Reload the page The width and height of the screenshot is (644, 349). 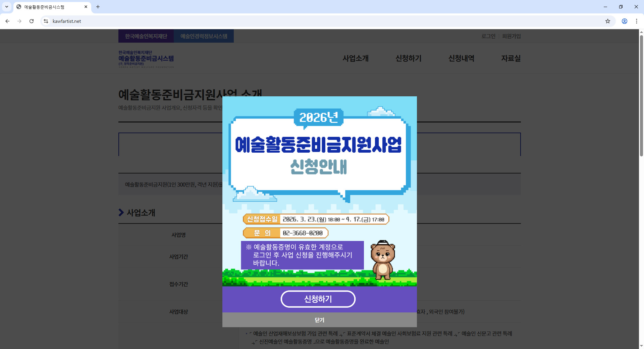click(x=32, y=21)
